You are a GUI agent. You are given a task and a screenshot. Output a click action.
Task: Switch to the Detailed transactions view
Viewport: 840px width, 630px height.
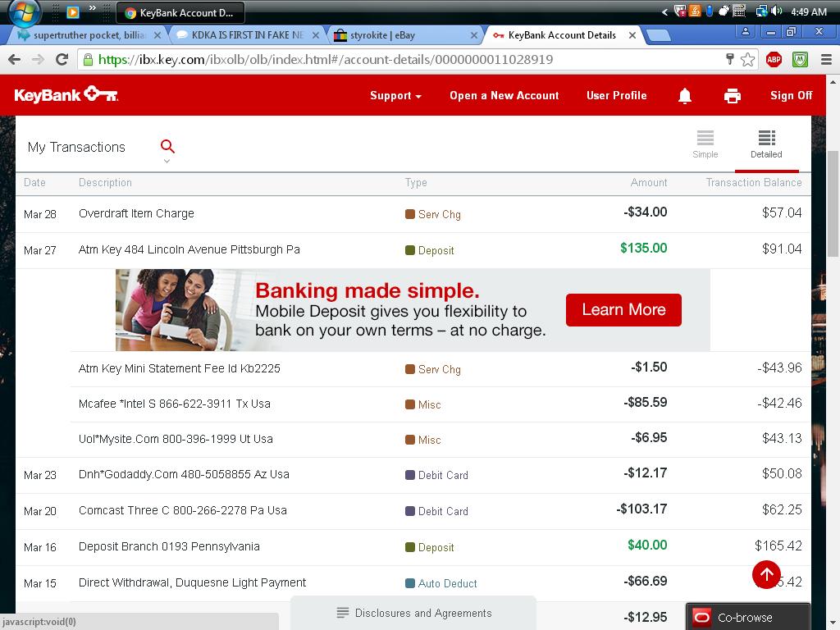coord(766,144)
